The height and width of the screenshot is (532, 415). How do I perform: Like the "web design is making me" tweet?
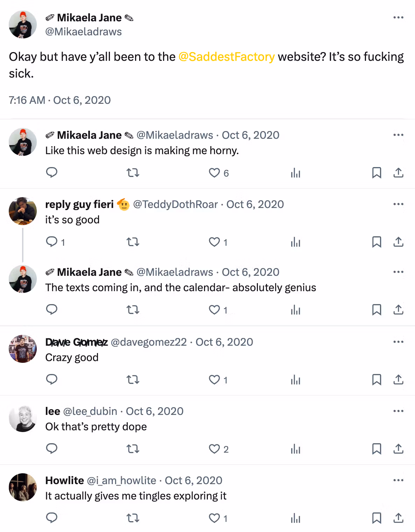214,173
